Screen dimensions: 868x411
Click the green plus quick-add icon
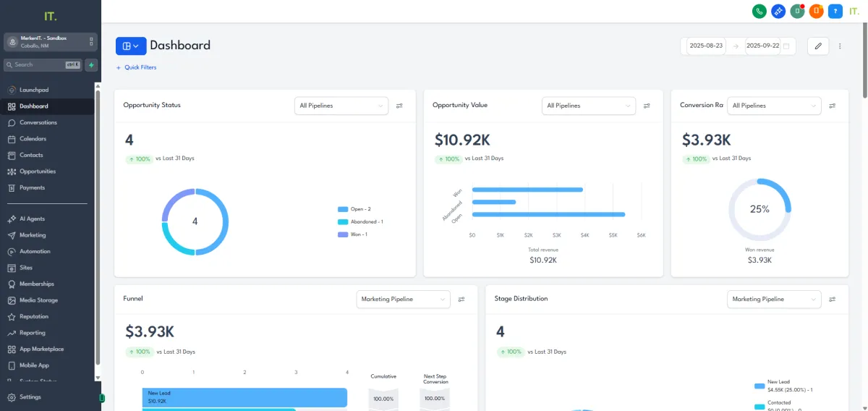click(91, 64)
